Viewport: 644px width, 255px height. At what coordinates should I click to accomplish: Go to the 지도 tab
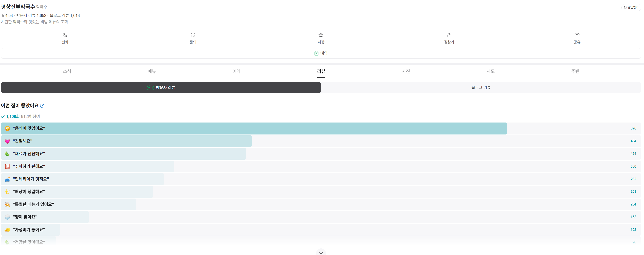click(490, 71)
